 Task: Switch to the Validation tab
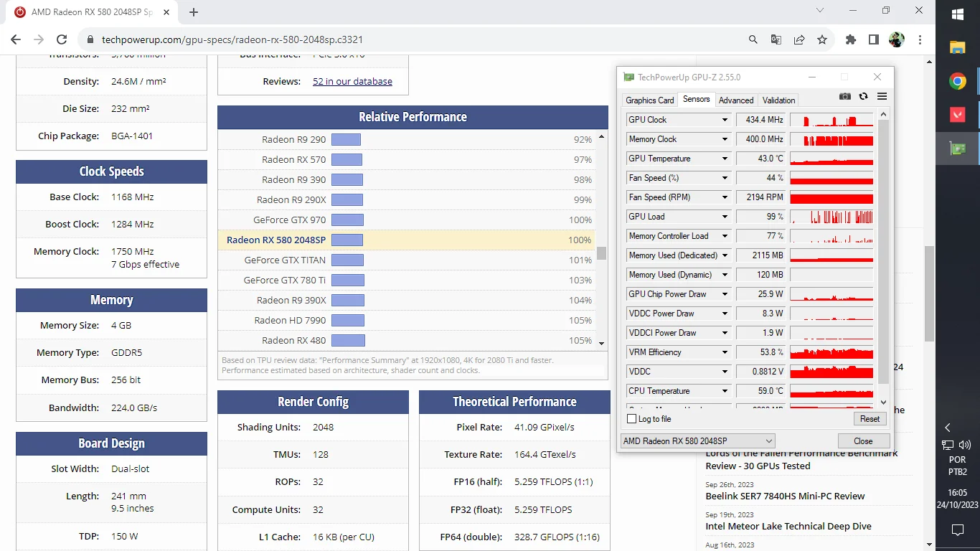point(779,100)
